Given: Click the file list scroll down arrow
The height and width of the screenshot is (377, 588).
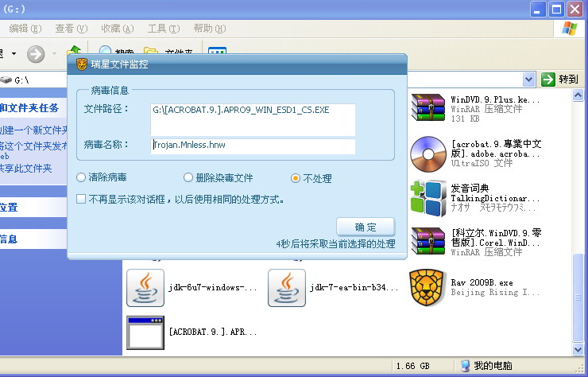Looking at the screenshot, I should click(578, 349).
